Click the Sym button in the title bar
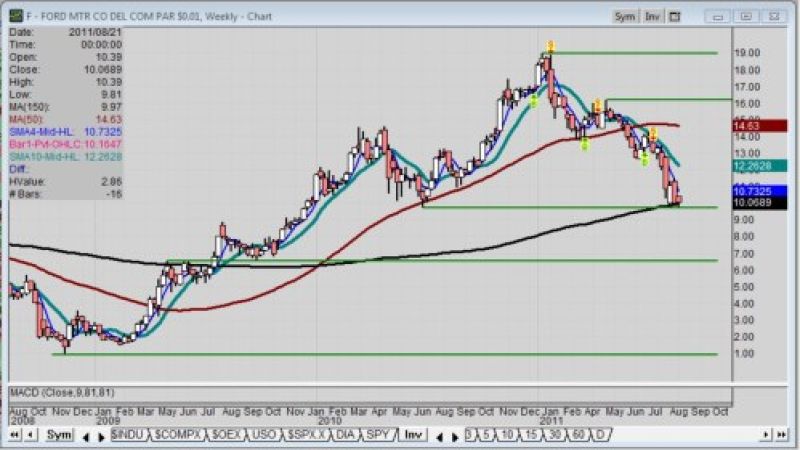Screen dimensions: 800x450 tap(625, 17)
